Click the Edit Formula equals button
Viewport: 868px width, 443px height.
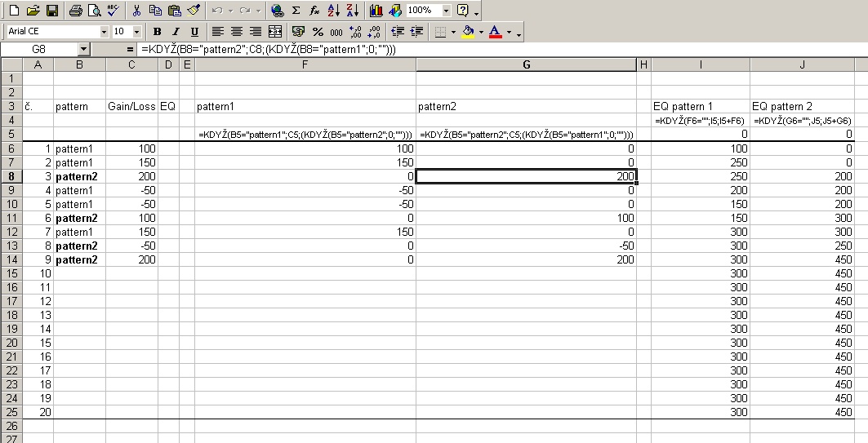130,49
